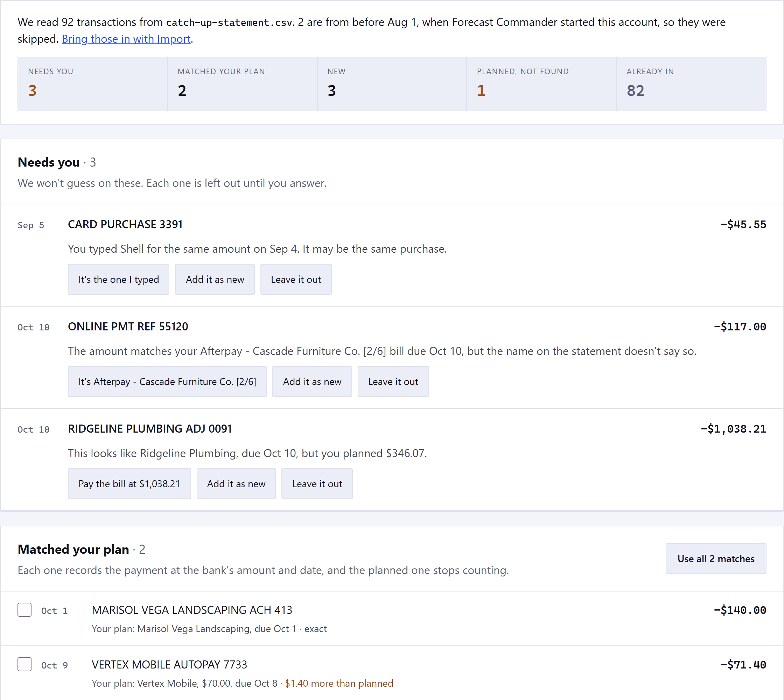Click the -$1,038.21 amount
Screen dimensions: 784x700
pos(733,429)
